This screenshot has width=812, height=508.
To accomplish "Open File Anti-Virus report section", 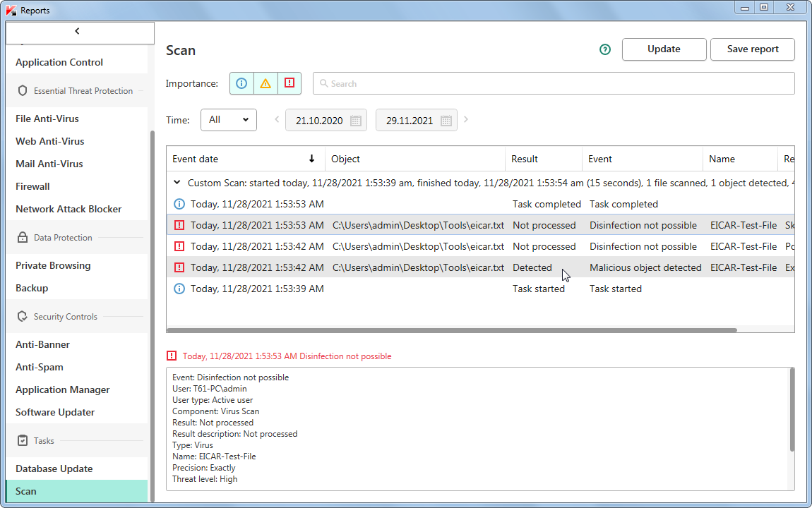I will click(47, 119).
